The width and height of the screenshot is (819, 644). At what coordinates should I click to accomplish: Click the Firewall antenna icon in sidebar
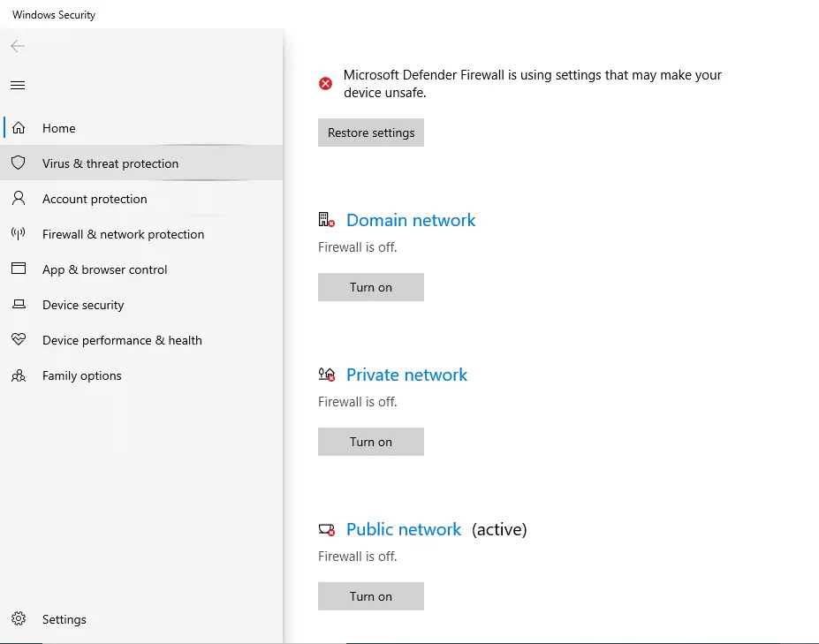[x=19, y=233]
